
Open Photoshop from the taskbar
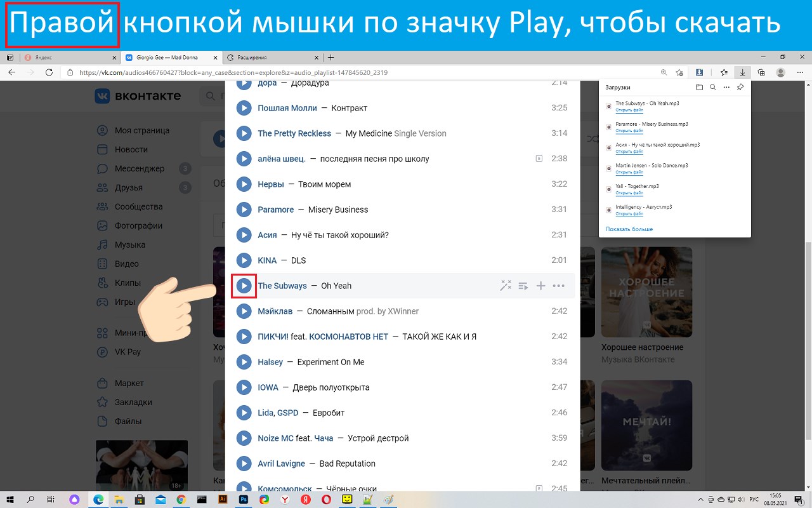pyautogui.click(x=243, y=500)
